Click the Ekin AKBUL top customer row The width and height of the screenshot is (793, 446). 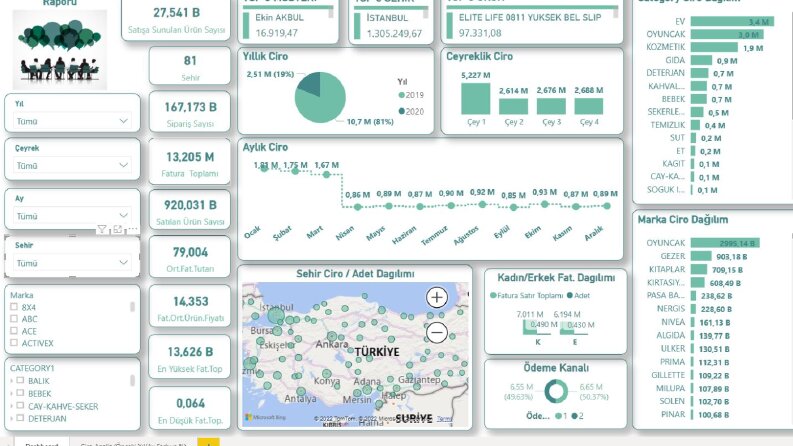(288, 25)
